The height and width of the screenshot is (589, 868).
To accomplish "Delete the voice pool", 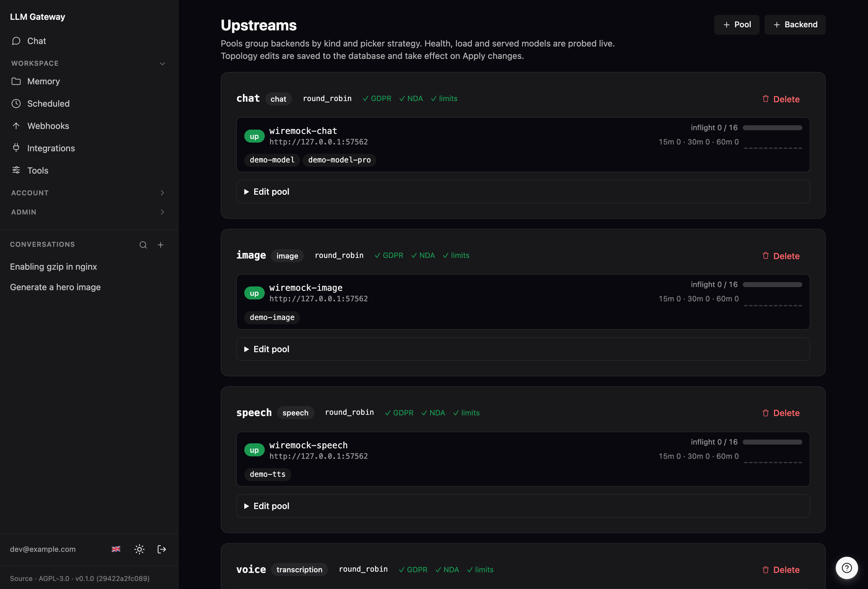I will click(781, 569).
